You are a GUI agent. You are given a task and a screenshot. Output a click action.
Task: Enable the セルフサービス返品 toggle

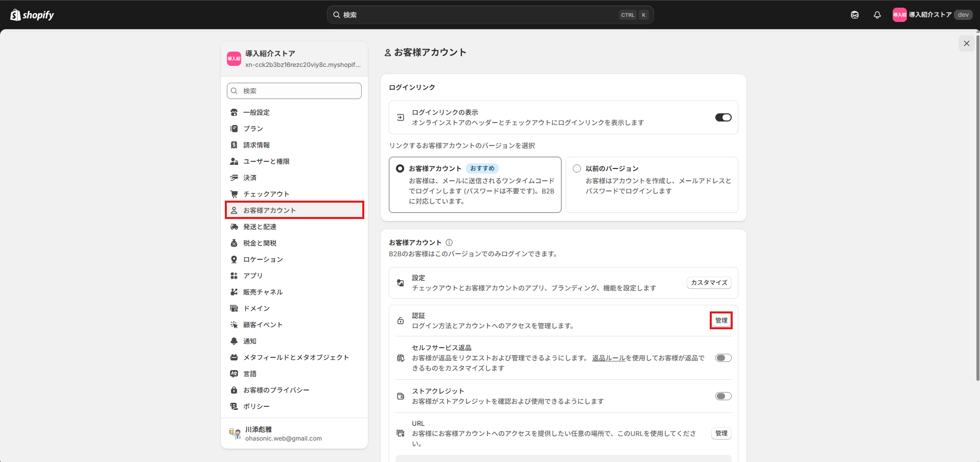[723, 358]
